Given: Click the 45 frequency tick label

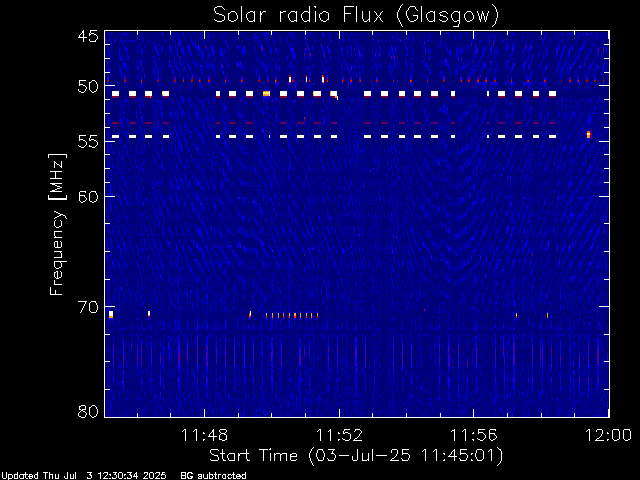Looking at the screenshot, I should (x=88, y=36).
